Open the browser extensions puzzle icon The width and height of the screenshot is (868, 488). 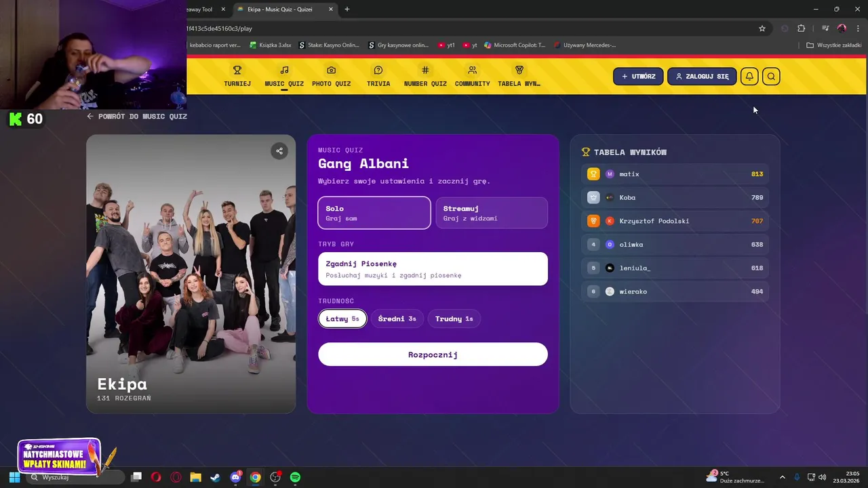tap(801, 28)
